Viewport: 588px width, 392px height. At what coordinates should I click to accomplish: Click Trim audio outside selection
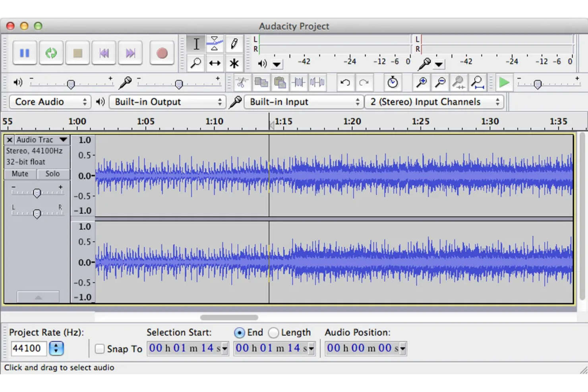pos(299,83)
